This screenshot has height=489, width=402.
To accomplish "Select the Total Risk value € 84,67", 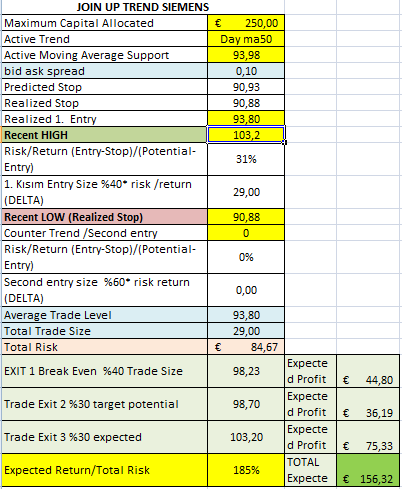I will (x=246, y=347).
